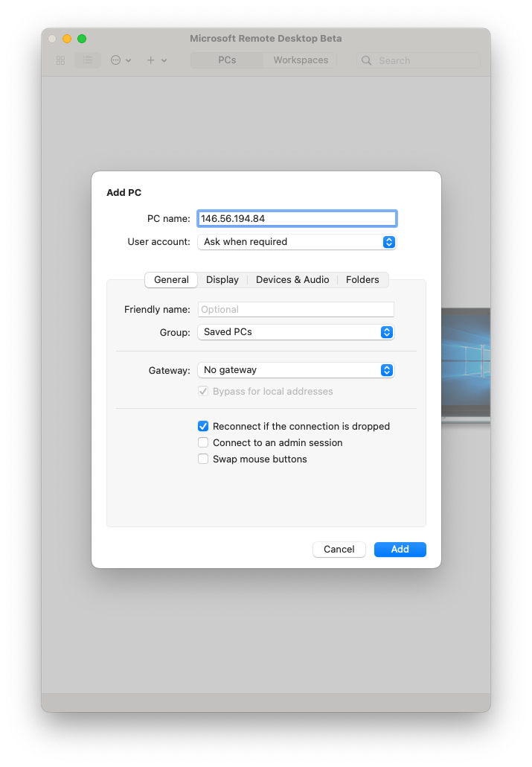Click the green zoom window button
Image resolution: width=532 pixels, height=767 pixels.
click(x=82, y=39)
